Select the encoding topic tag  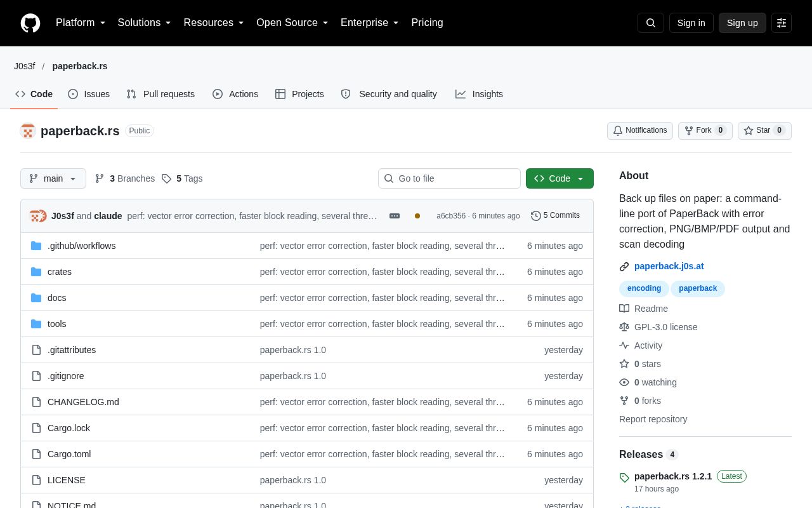pos(644,289)
